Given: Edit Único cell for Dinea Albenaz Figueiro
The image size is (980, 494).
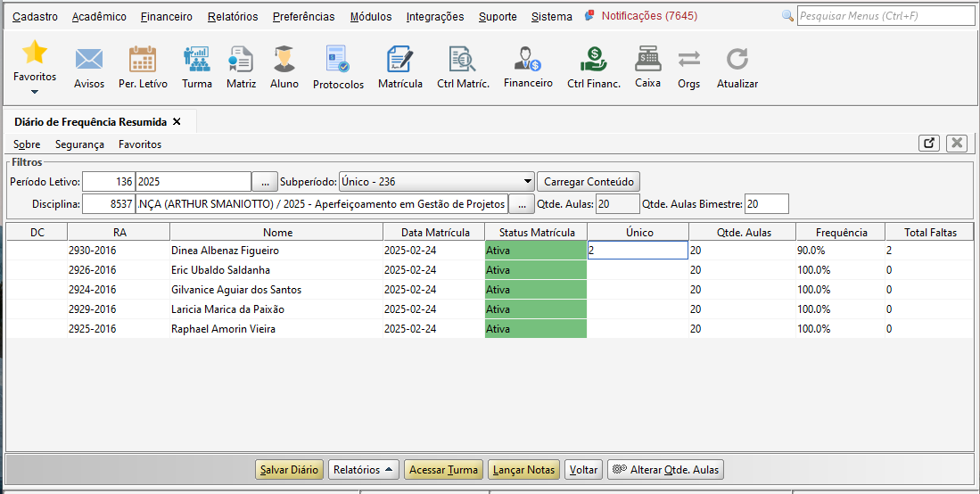Looking at the screenshot, I should (638, 251).
